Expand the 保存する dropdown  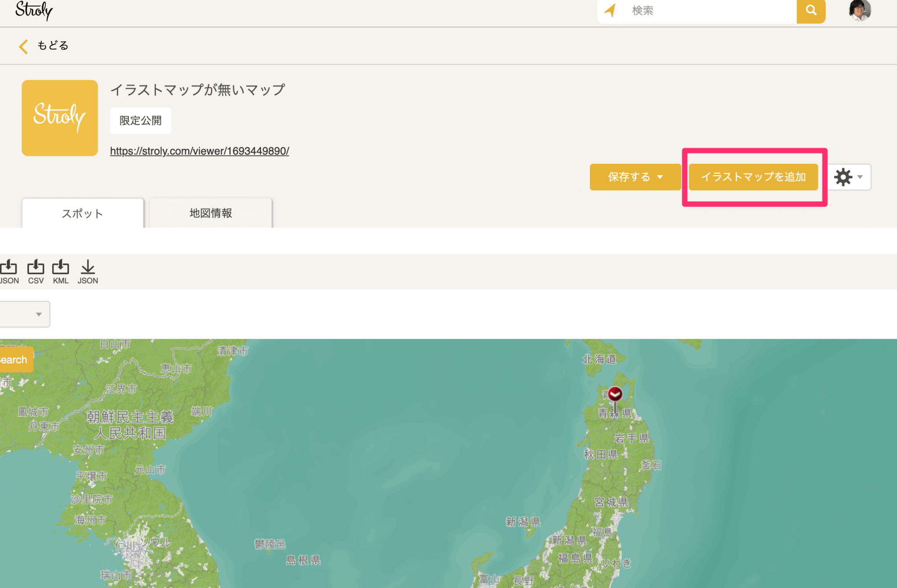click(635, 177)
